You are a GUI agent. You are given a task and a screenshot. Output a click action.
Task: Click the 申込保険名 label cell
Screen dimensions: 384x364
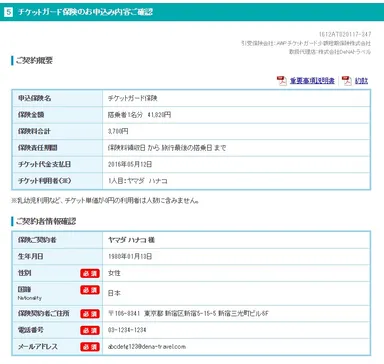point(57,98)
